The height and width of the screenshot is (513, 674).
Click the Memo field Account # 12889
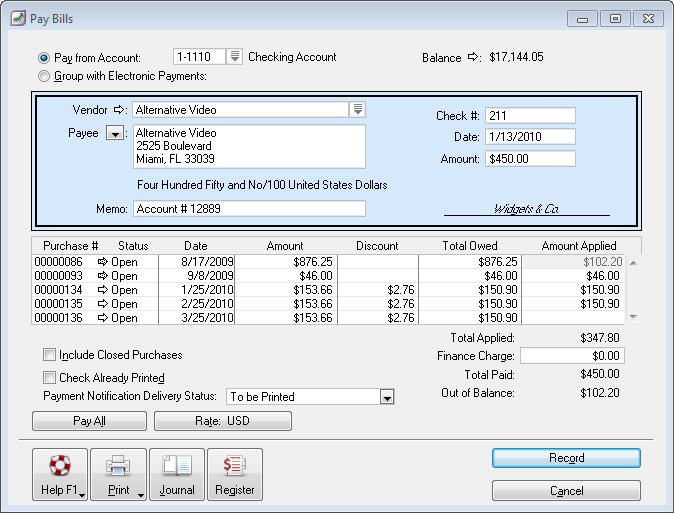pyautogui.click(x=249, y=209)
